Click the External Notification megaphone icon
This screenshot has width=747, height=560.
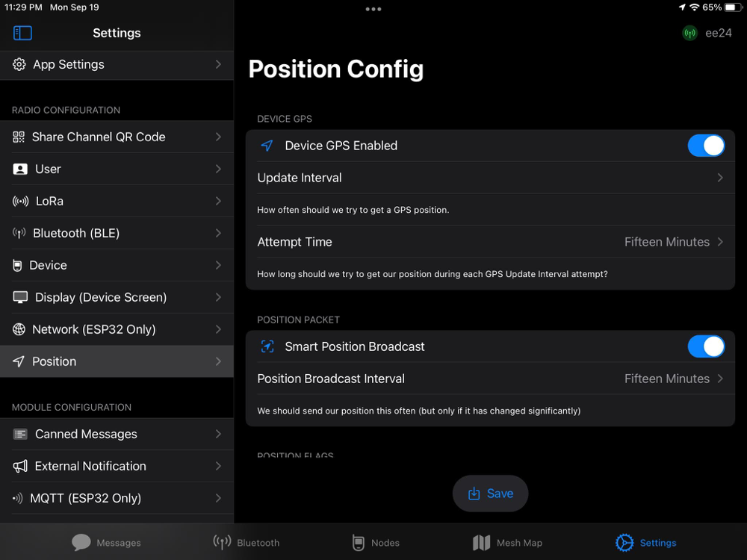(x=20, y=466)
